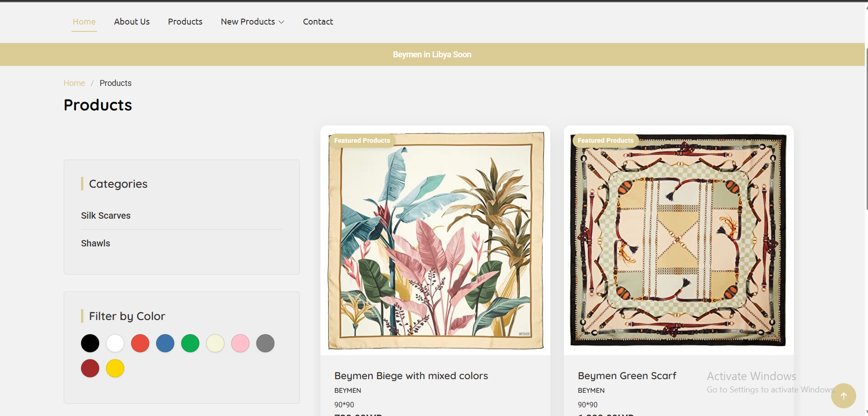Choose the yellow color filter swatch
This screenshot has height=416, width=868.
(115, 368)
